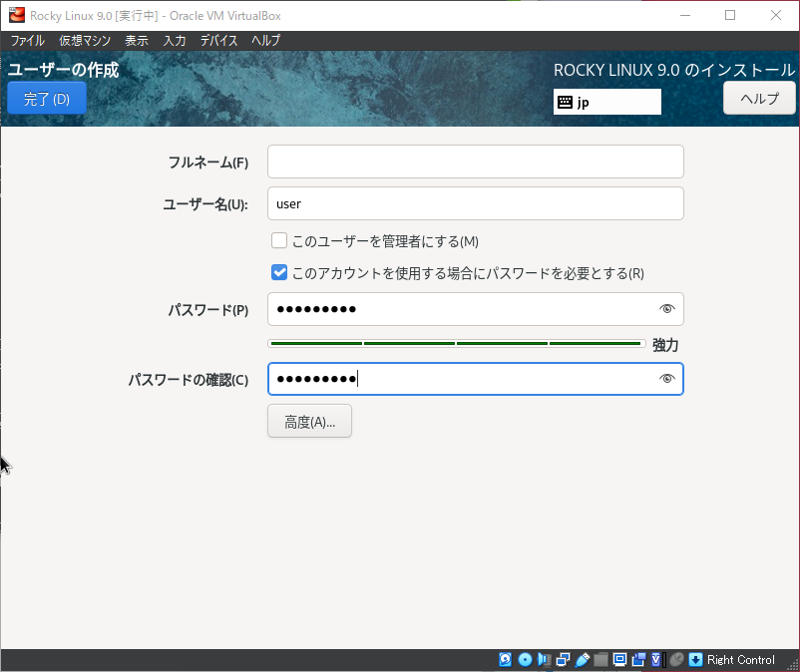Open 高度(A)... advanced settings
800x672 pixels.
(x=309, y=421)
